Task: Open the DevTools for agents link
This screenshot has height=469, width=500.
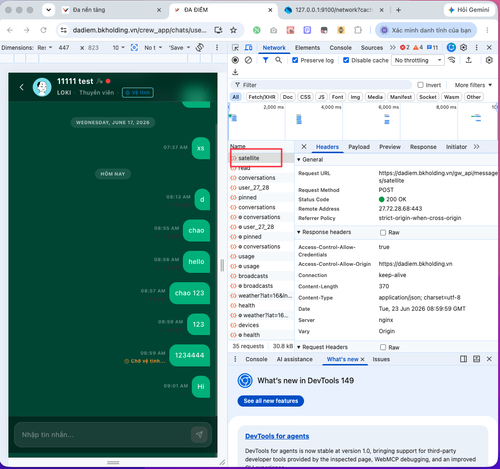Action: tap(277, 436)
